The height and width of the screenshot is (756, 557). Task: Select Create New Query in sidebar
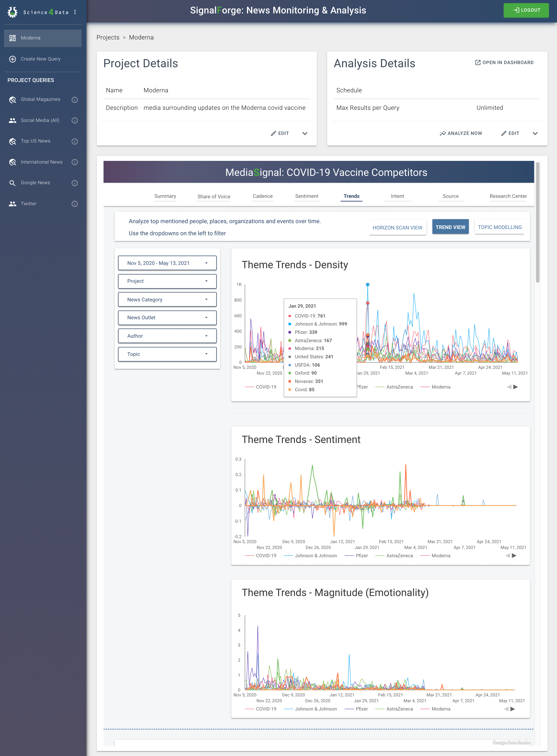click(x=43, y=59)
